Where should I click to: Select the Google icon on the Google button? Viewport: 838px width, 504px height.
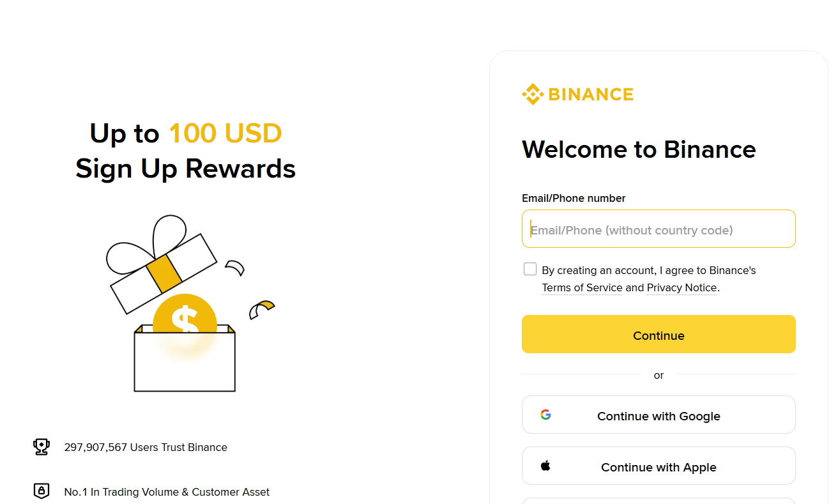point(545,415)
